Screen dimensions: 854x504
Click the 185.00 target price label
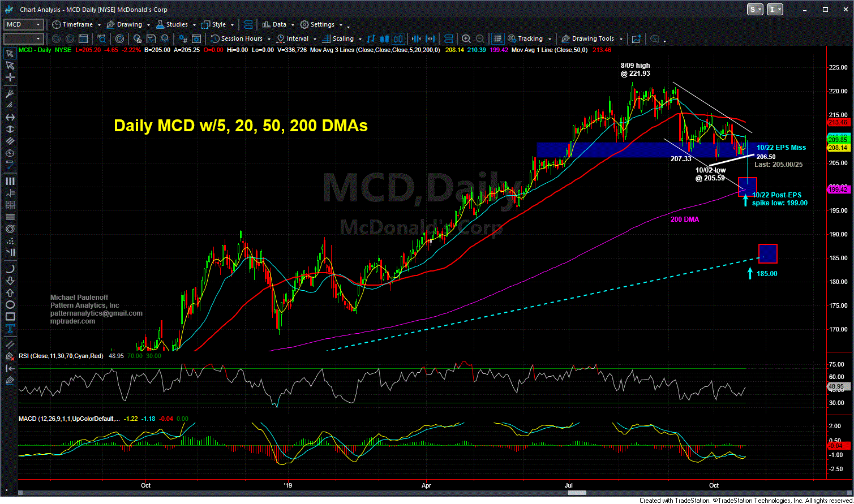pos(767,273)
